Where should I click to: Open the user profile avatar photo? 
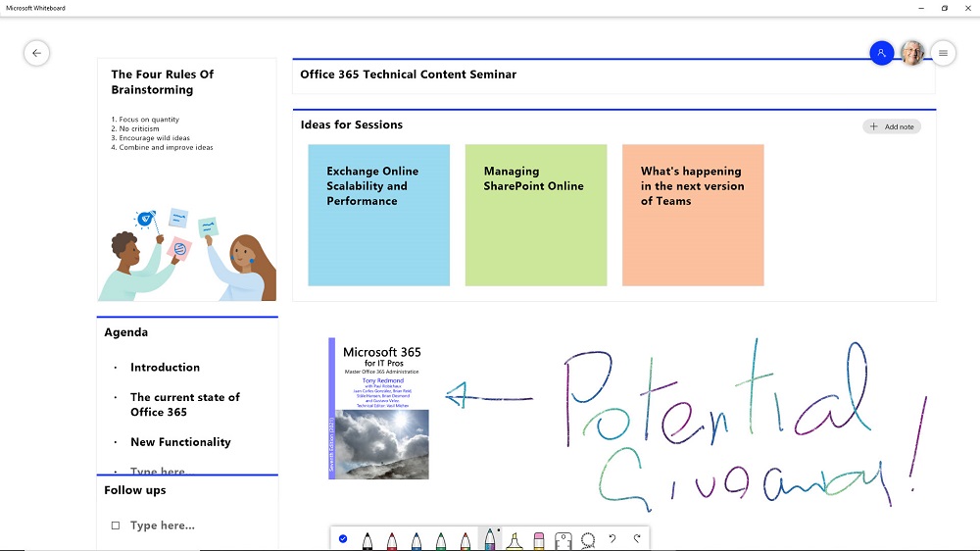[912, 53]
